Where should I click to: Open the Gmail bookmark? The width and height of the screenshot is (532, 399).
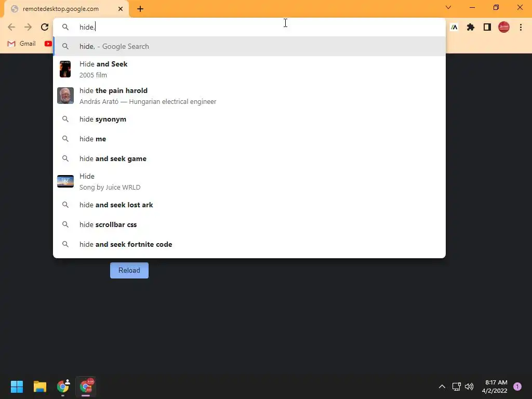coord(21,44)
